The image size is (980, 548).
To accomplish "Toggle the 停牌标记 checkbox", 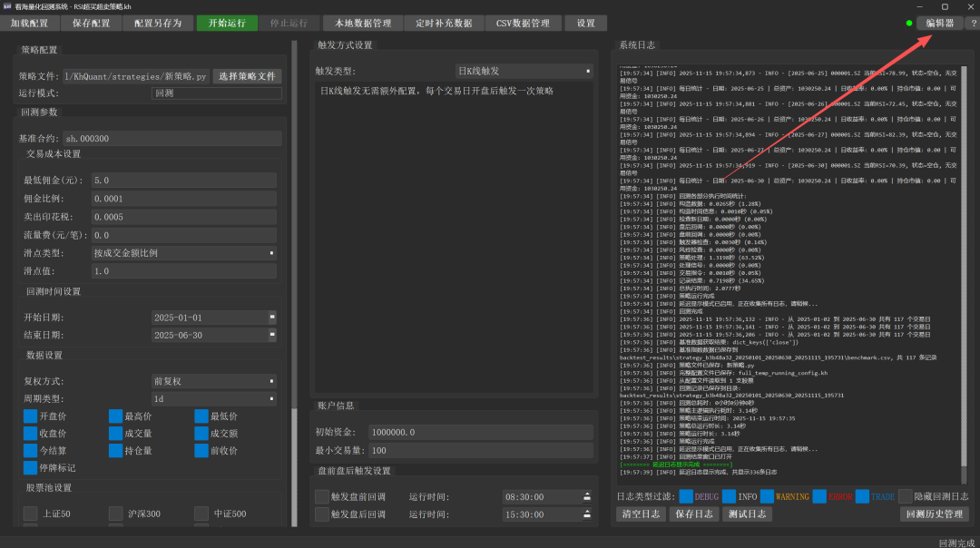I will 30,467.
